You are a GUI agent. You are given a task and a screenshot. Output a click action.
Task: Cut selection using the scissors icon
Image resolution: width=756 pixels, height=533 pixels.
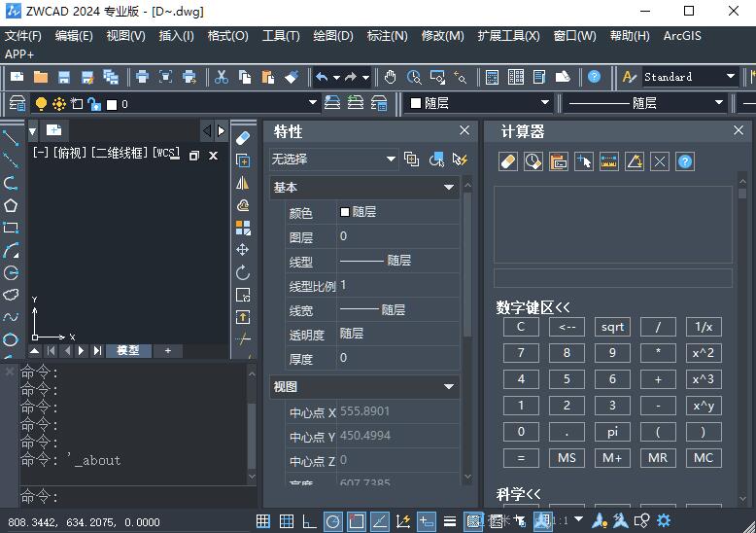(222, 77)
